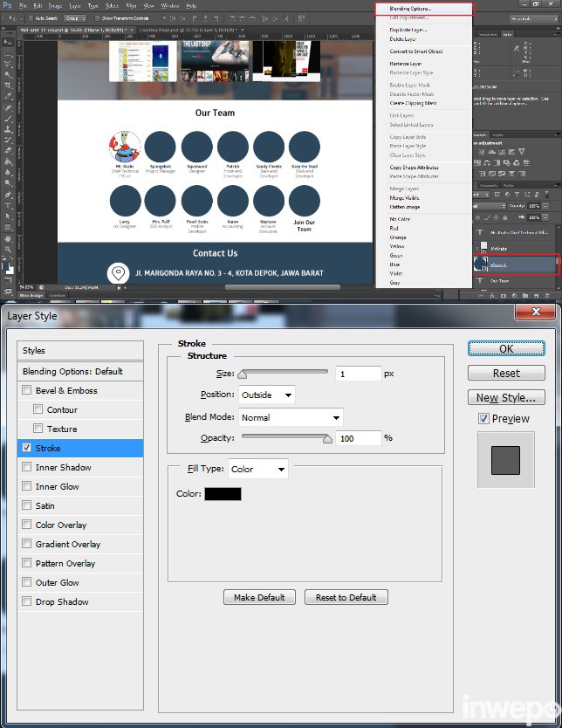Select the Zoom tool in toolbar

8,250
